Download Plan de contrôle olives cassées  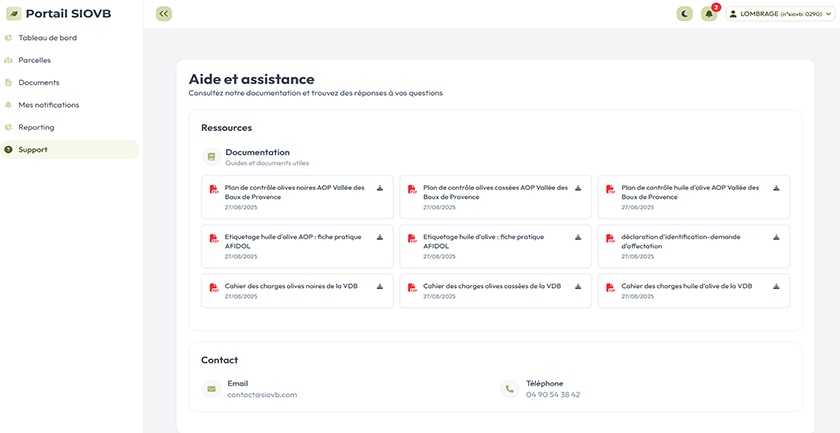(x=578, y=188)
